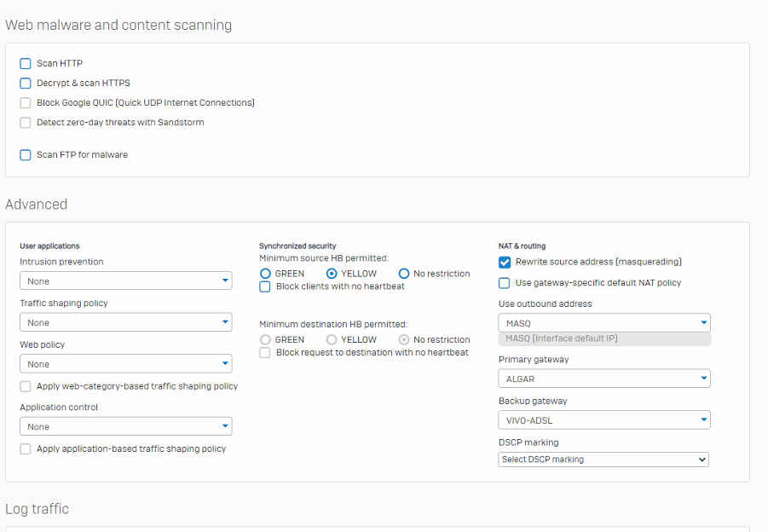Open the Application control dropdown
This screenshot has height=532, width=768.
[126, 426]
